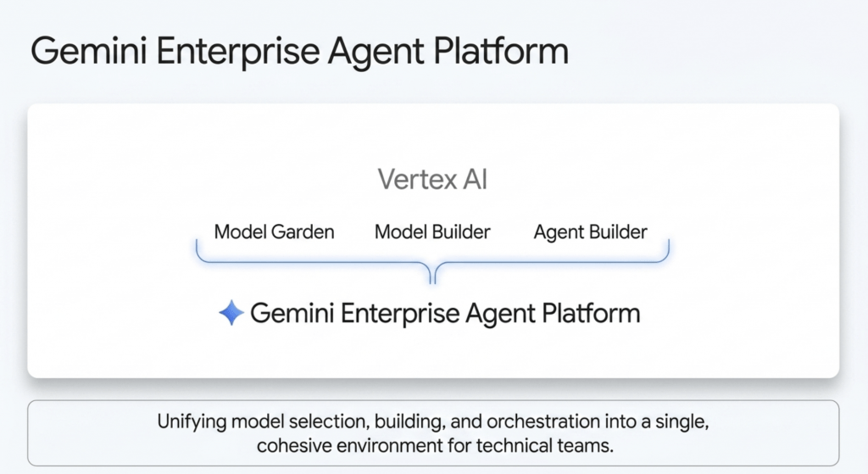Click the blue Gemini sparkle icon
The image size is (868, 474).
[231, 313]
